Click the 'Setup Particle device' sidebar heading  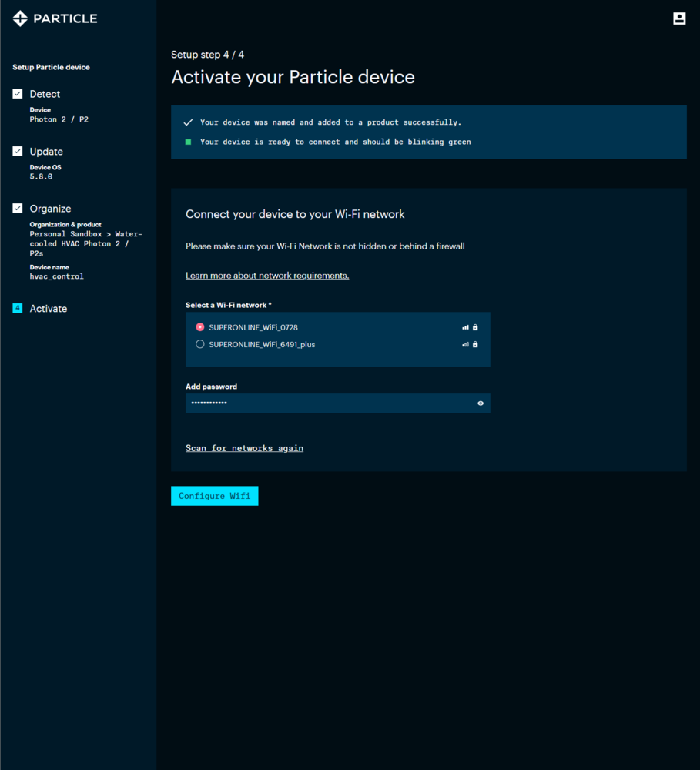click(51, 67)
